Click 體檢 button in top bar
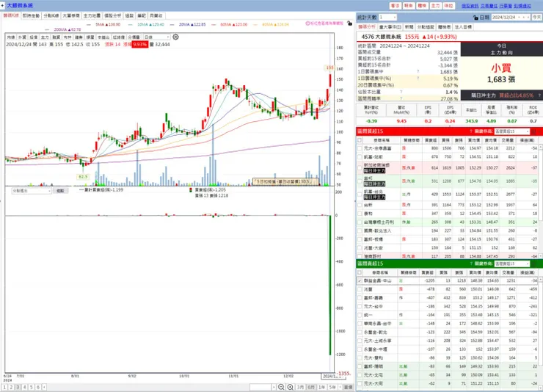 click(x=422, y=6)
